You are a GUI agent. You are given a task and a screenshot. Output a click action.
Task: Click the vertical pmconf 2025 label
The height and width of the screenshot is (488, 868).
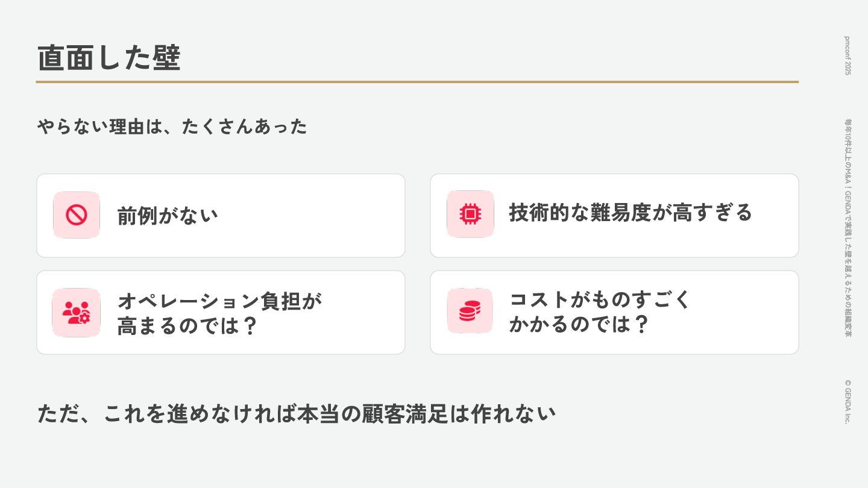pos(847,55)
